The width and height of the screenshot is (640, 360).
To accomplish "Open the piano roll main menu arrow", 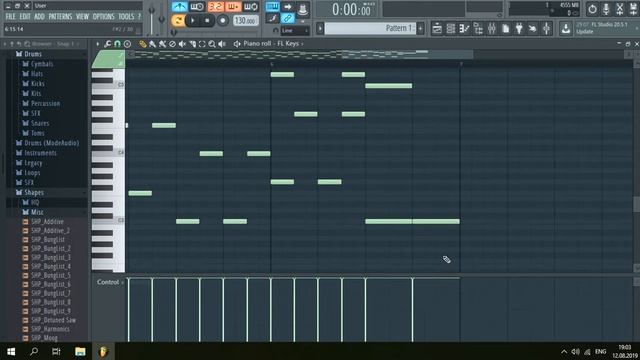I will click(x=97, y=44).
